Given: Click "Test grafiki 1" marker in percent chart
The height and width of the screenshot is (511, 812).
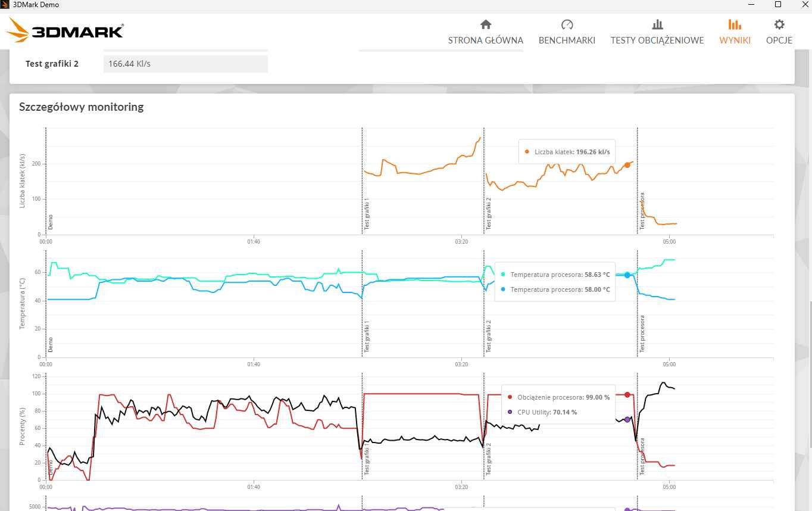Looking at the screenshot, I should 367,459.
